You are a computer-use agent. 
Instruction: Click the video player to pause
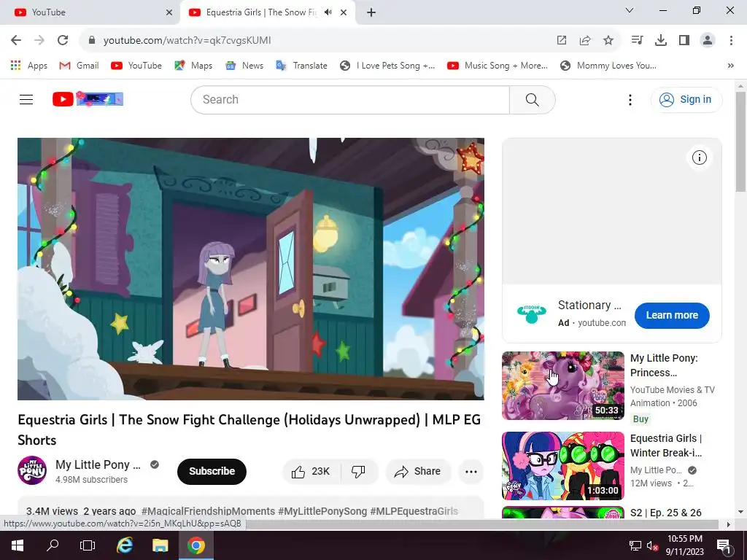tap(251, 268)
